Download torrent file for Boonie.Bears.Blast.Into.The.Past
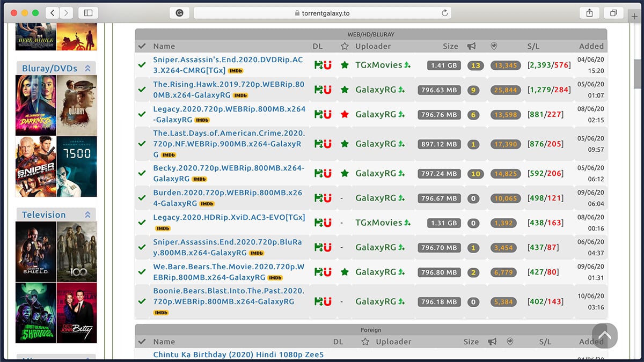The width and height of the screenshot is (644, 362). pos(318,301)
